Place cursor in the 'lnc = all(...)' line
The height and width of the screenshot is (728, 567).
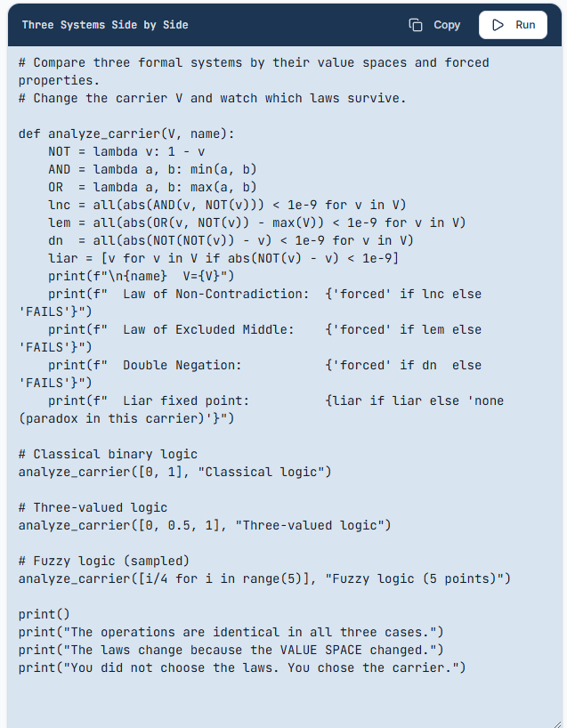tap(227, 206)
